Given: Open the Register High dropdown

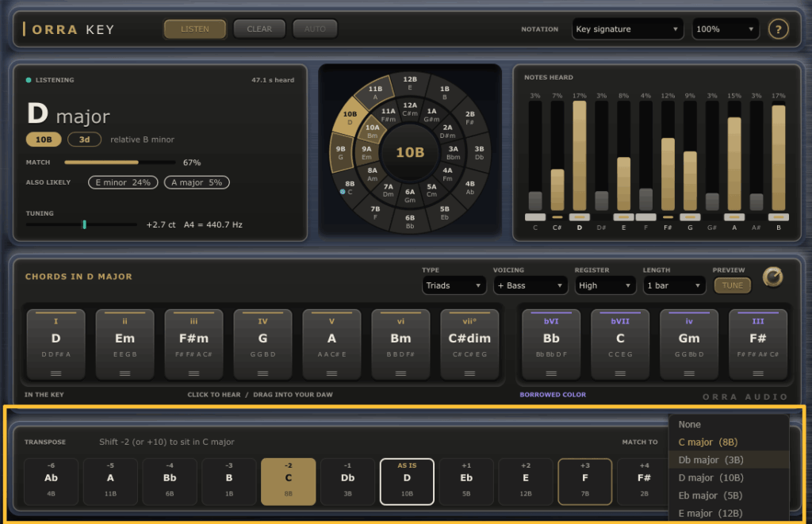Looking at the screenshot, I should coord(605,285).
